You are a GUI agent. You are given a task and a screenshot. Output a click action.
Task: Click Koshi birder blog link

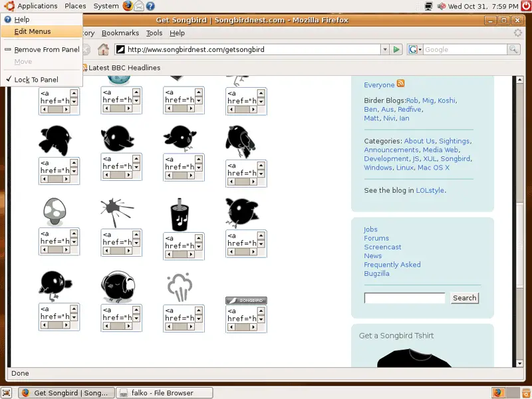(446, 100)
